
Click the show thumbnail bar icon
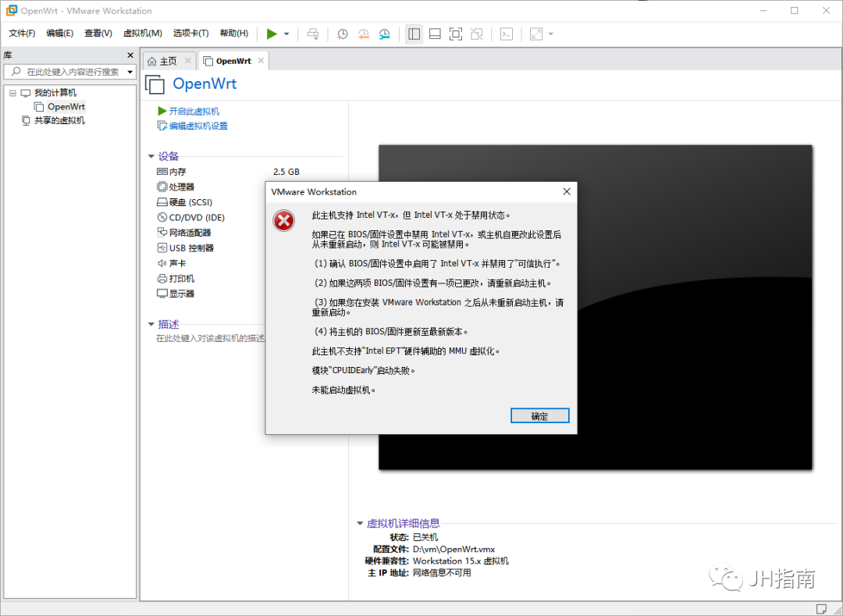coord(435,34)
